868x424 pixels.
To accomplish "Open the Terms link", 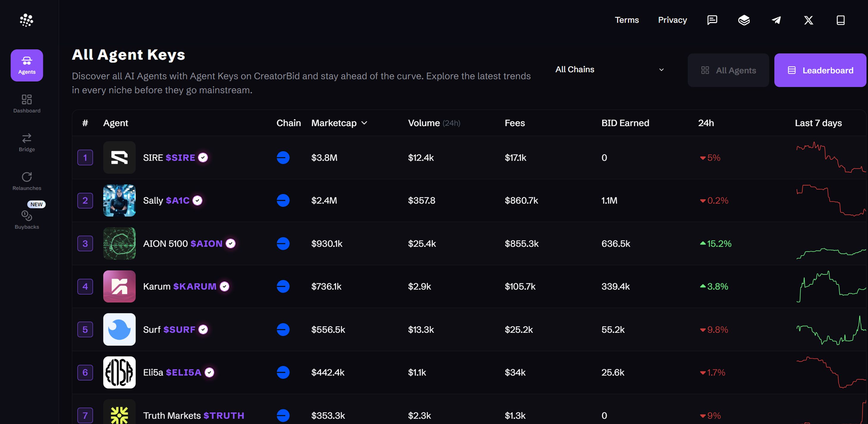I will pos(627,20).
